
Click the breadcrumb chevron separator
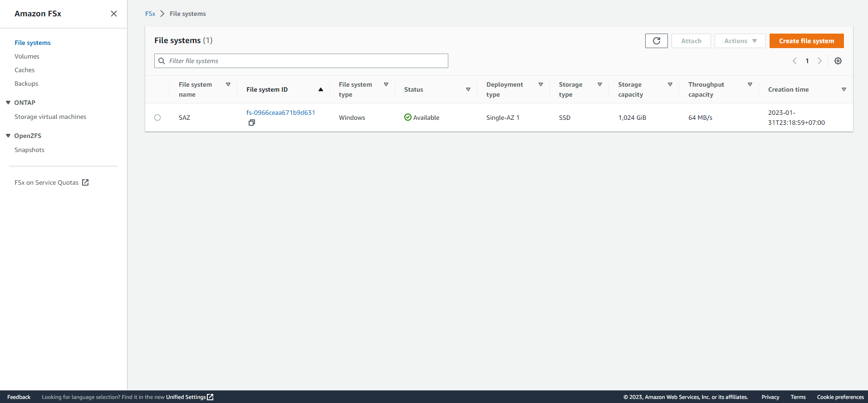pos(162,14)
